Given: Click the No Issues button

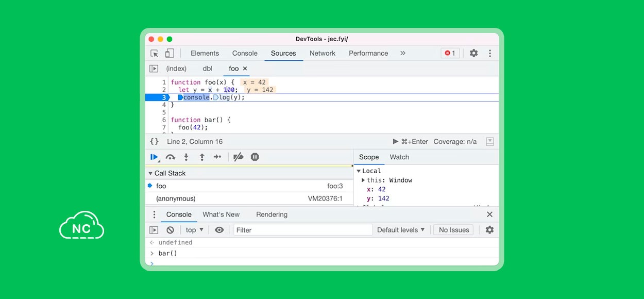Looking at the screenshot, I should coord(454,230).
